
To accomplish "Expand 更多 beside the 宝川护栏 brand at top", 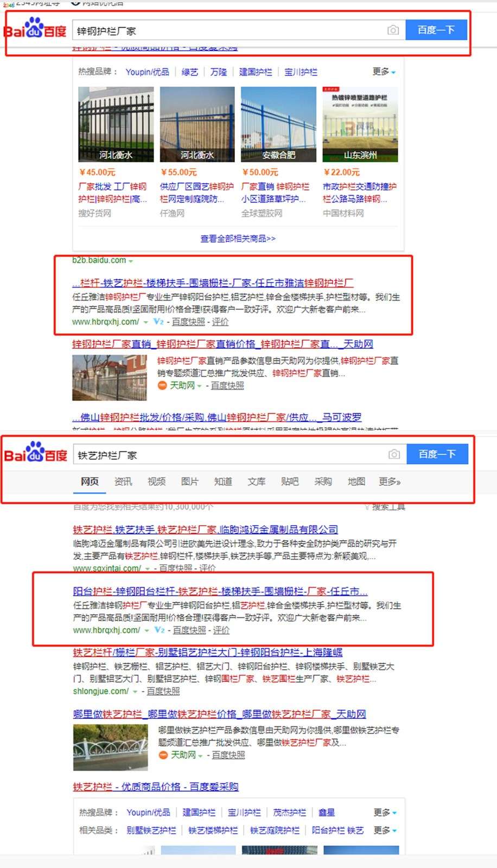I will (384, 72).
